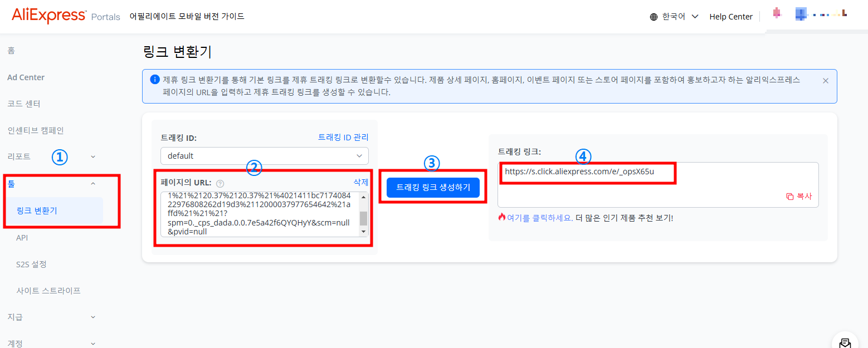The image size is (868, 348).
Task: Open the 트래킹 ID default dropdown
Action: pyautogui.click(x=265, y=156)
